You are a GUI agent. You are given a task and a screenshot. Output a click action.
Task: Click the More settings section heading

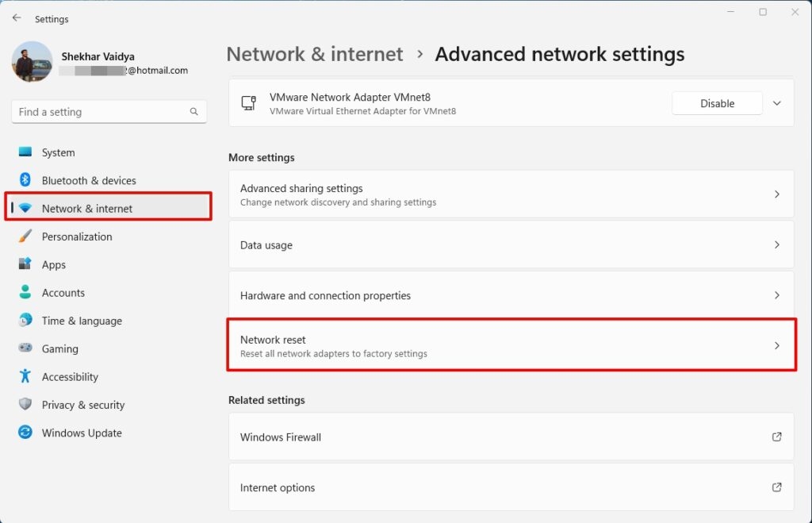tap(262, 158)
